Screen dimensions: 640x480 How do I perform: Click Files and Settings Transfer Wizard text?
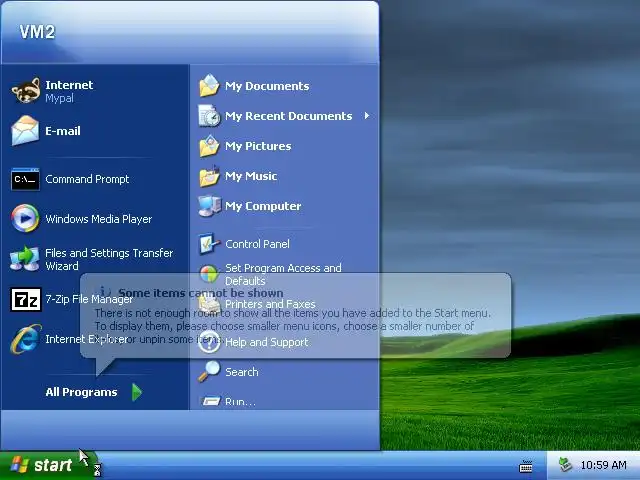coord(109,260)
